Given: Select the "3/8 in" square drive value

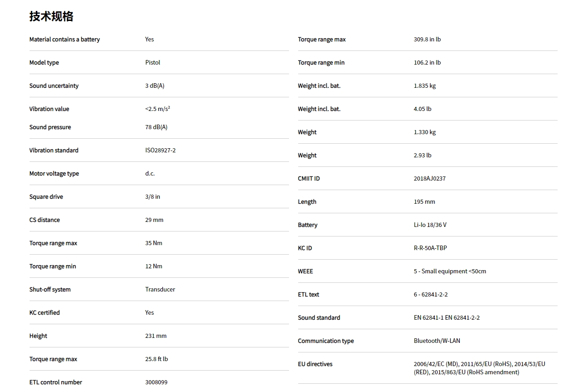Looking at the screenshot, I should [152, 197].
